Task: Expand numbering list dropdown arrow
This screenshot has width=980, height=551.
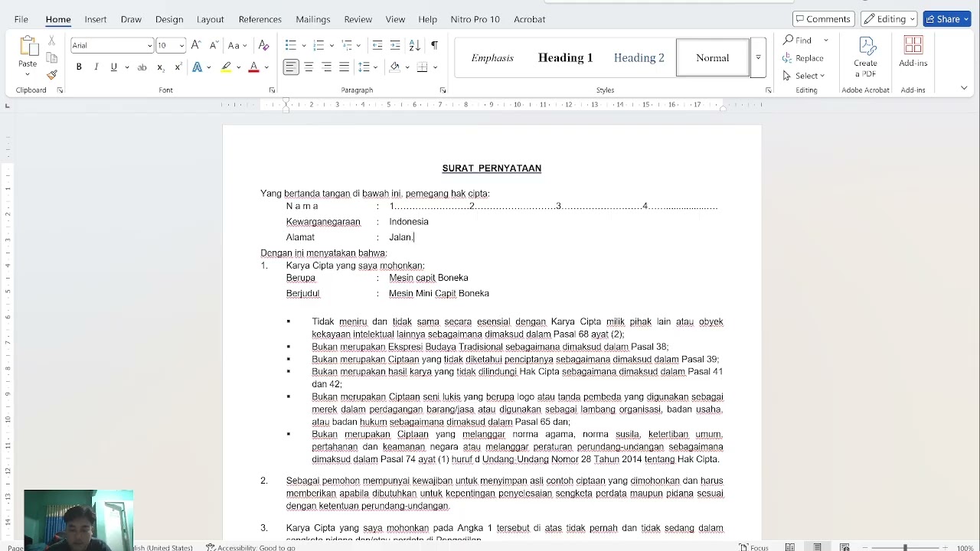Action: (x=332, y=46)
